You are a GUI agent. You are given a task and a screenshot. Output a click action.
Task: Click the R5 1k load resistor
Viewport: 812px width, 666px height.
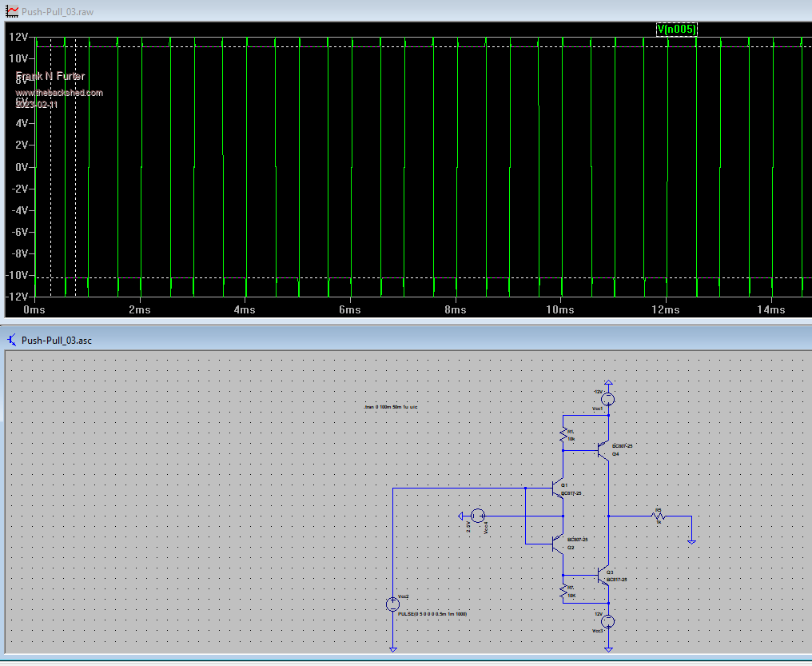pos(659,516)
